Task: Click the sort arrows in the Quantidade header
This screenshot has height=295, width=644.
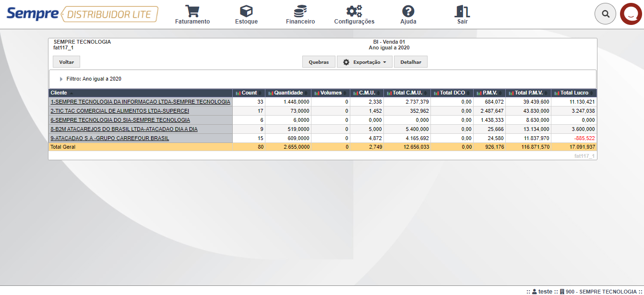Action: (x=306, y=93)
